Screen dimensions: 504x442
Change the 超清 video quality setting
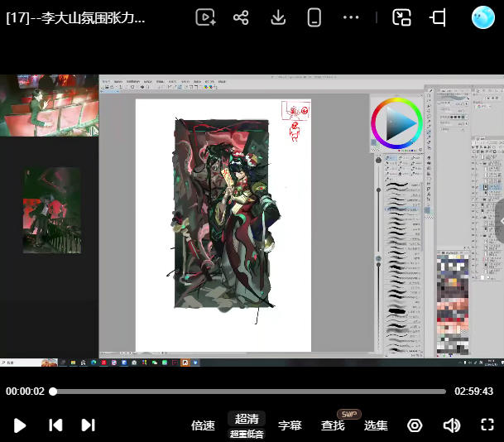247,419
